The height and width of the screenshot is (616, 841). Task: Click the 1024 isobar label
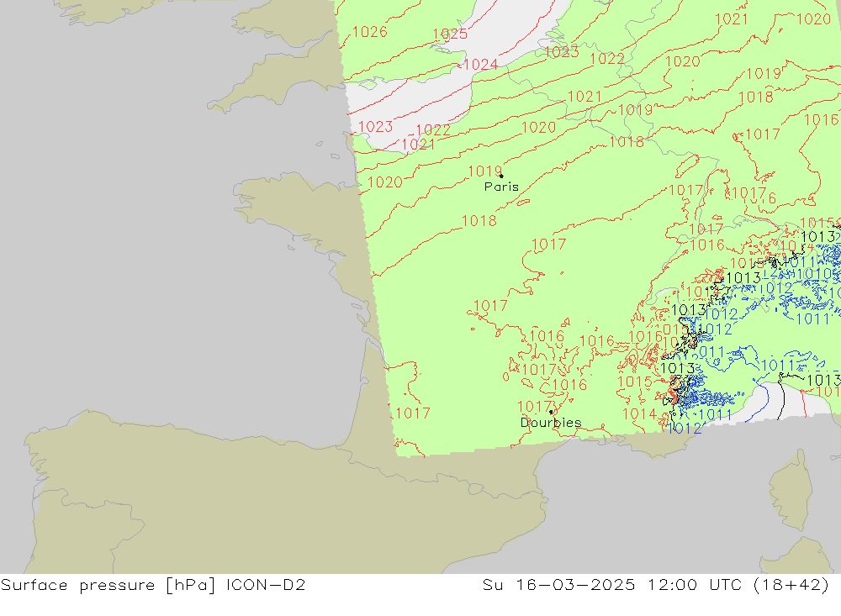480,65
